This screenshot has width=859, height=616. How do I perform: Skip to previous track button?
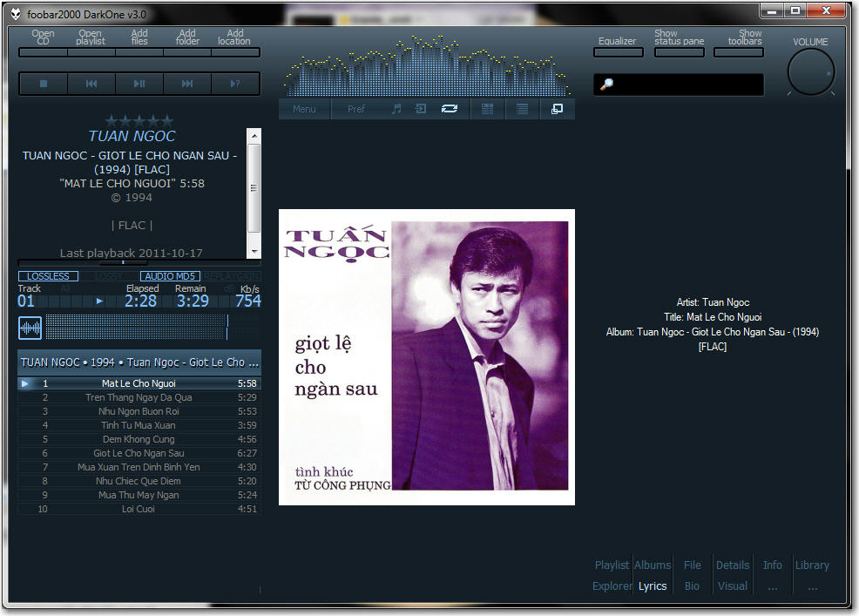91,84
